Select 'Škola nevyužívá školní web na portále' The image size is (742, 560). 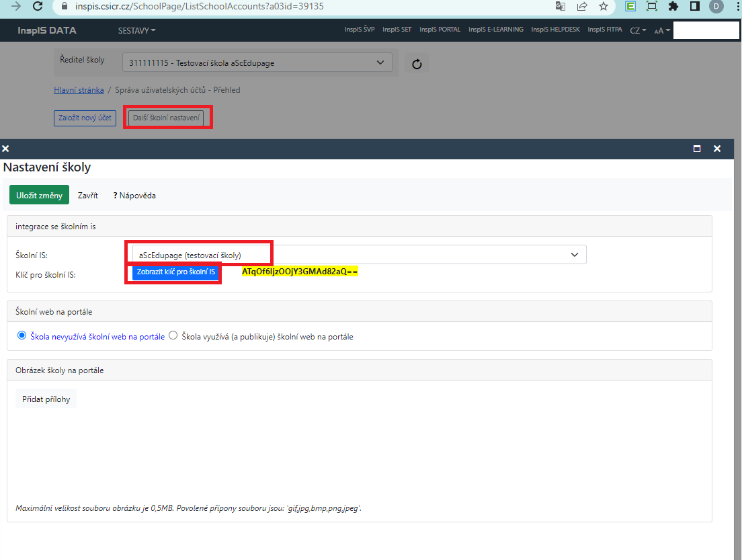point(22,335)
